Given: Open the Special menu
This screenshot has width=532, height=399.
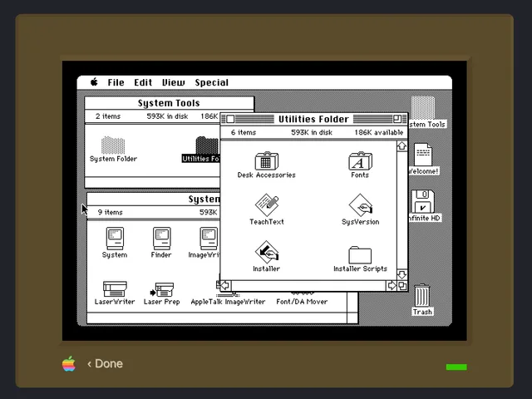Looking at the screenshot, I should coord(212,83).
